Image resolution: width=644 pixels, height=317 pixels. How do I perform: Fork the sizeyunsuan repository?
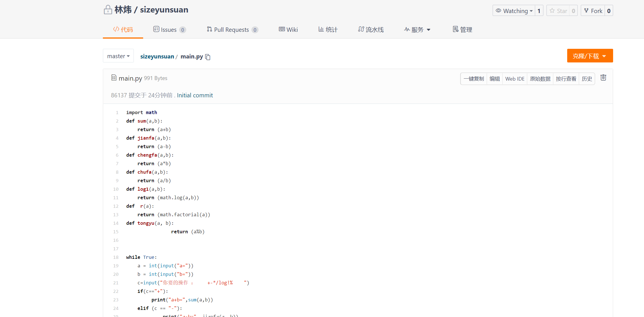(x=593, y=11)
